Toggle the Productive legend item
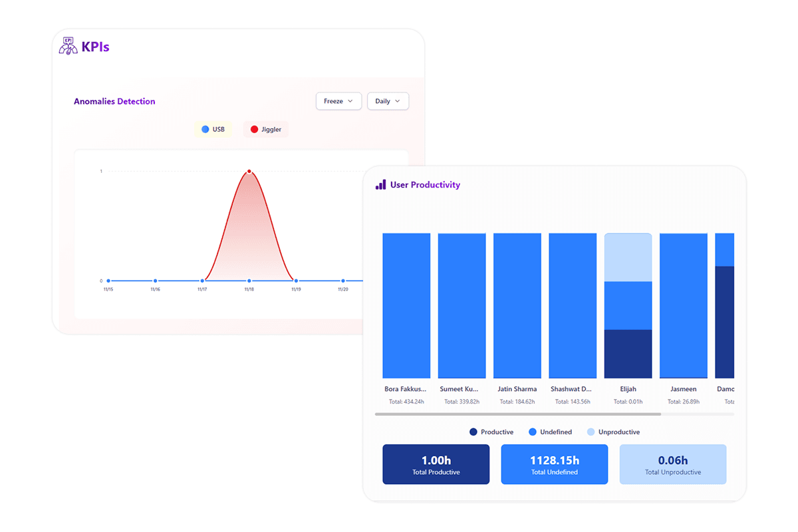The image size is (798, 532). 491,432
